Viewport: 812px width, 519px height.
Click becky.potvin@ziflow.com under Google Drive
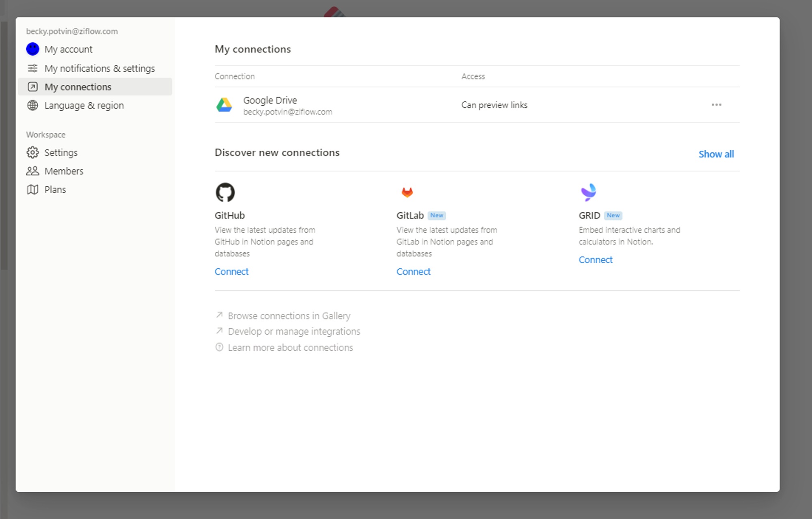(287, 112)
